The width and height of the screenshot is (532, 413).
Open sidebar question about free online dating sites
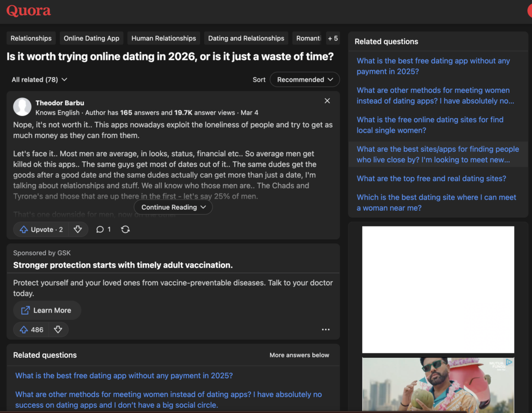point(430,125)
